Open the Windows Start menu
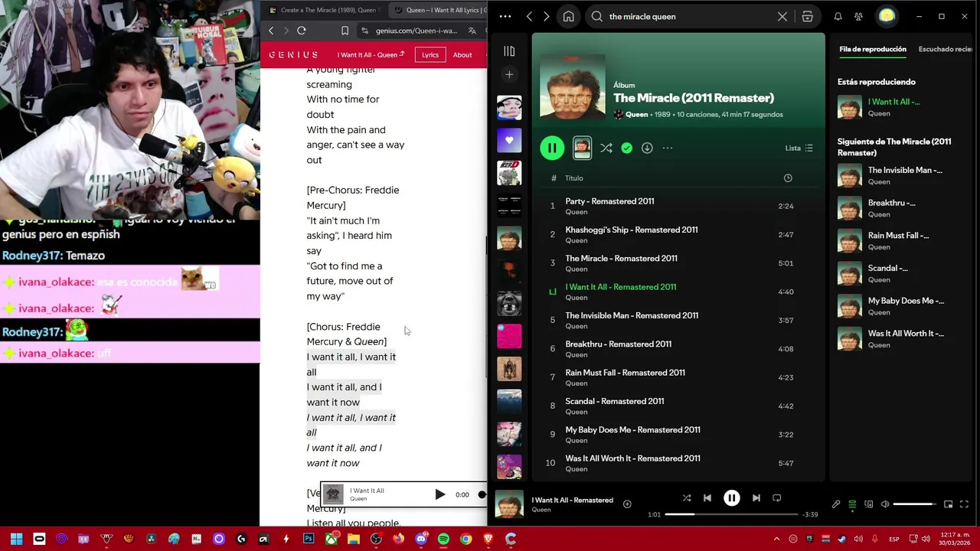Viewport: 980px width, 551px height. point(16,539)
